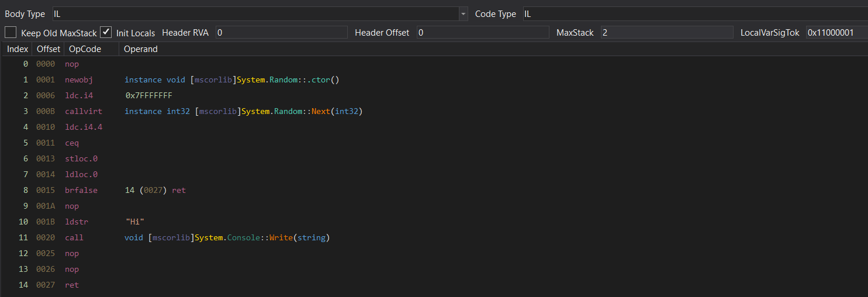Click offset 0001 cell
Image resolution: width=868 pixels, height=297 pixels.
[46, 80]
